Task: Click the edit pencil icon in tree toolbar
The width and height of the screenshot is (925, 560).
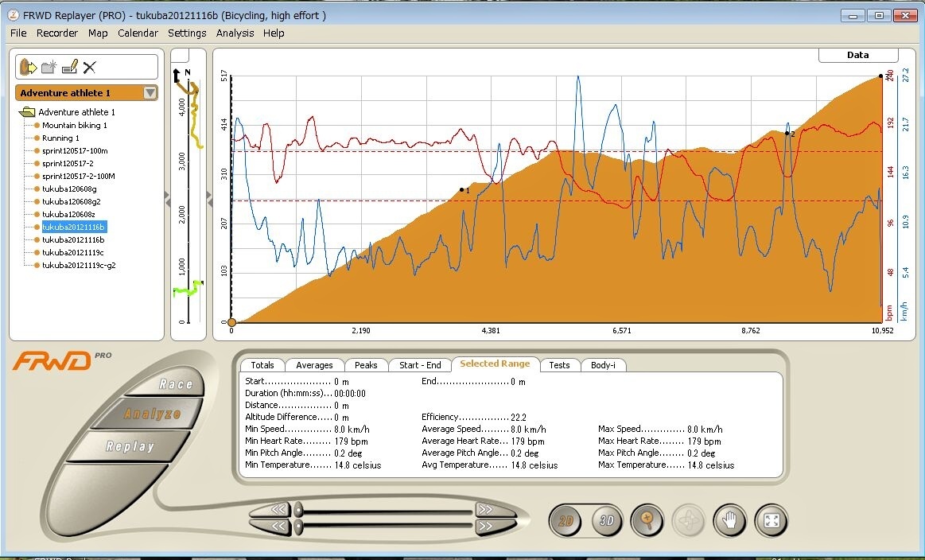Action: coord(70,67)
